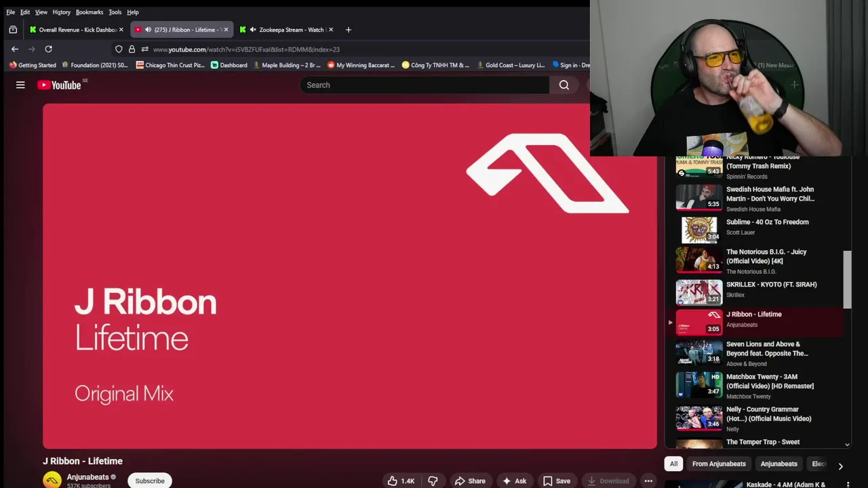Select From Anjunabeats filter chip
The height and width of the screenshot is (488, 868).
tap(719, 464)
